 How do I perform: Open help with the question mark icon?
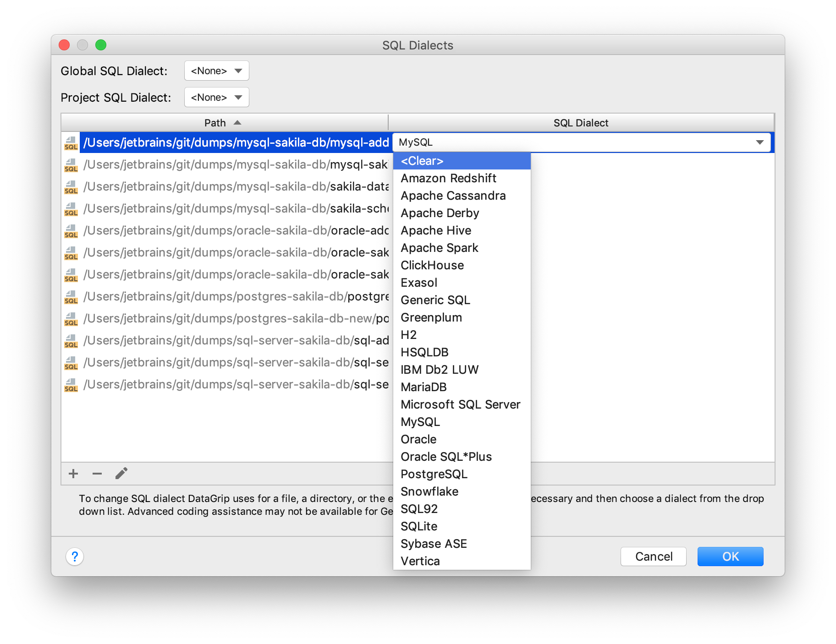tap(75, 557)
